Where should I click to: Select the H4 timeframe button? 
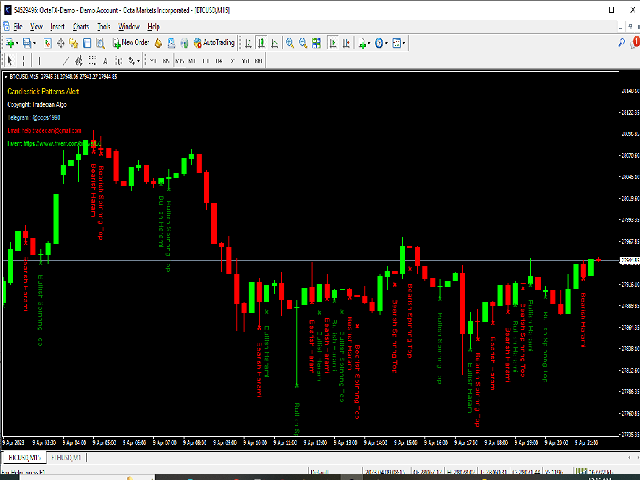[x=219, y=61]
